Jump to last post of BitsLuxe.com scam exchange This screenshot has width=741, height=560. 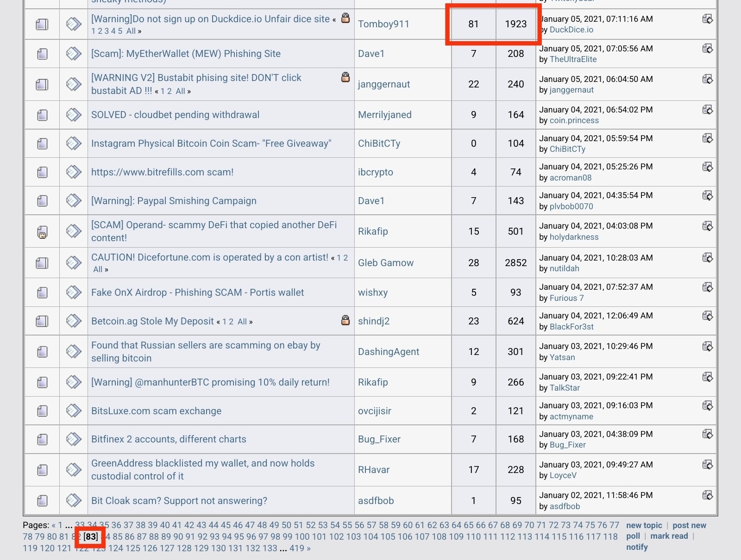[708, 405]
